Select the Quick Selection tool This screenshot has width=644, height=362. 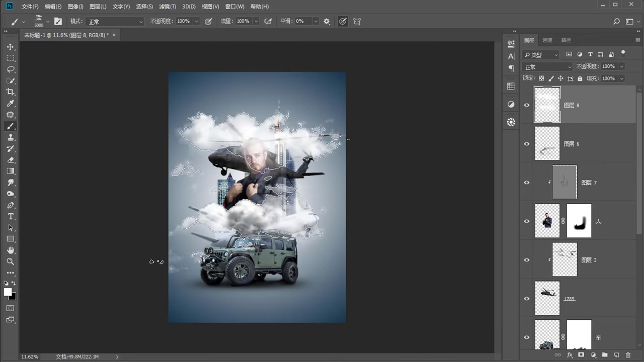point(10,80)
